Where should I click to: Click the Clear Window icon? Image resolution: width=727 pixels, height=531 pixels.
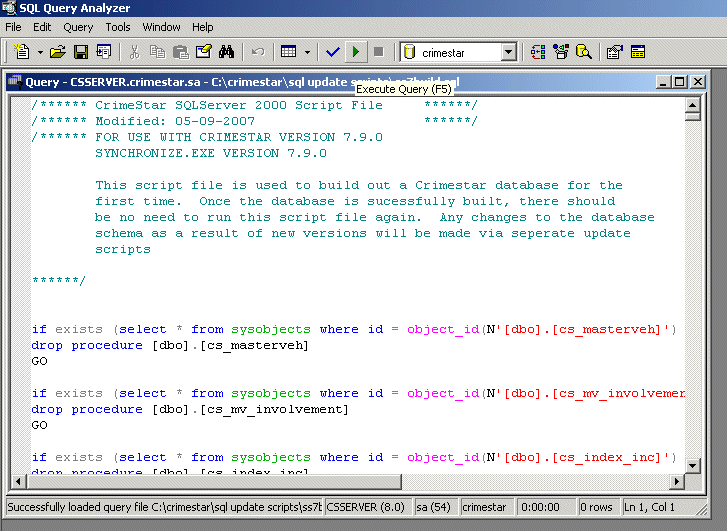point(204,52)
